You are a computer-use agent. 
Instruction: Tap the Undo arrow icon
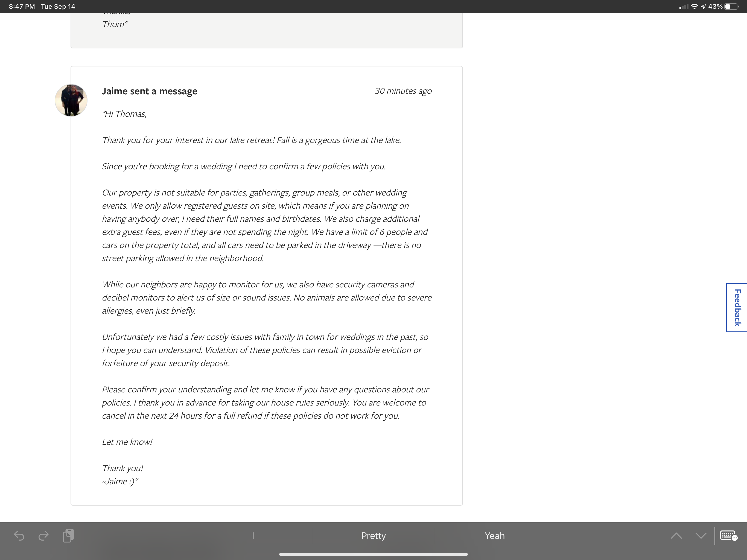[x=19, y=536]
